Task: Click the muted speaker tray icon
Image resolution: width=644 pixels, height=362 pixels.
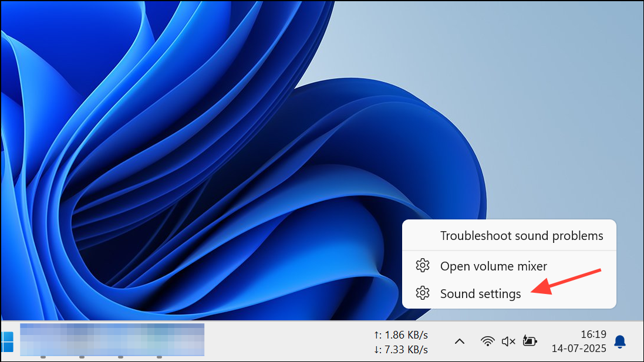Action: pos(508,341)
